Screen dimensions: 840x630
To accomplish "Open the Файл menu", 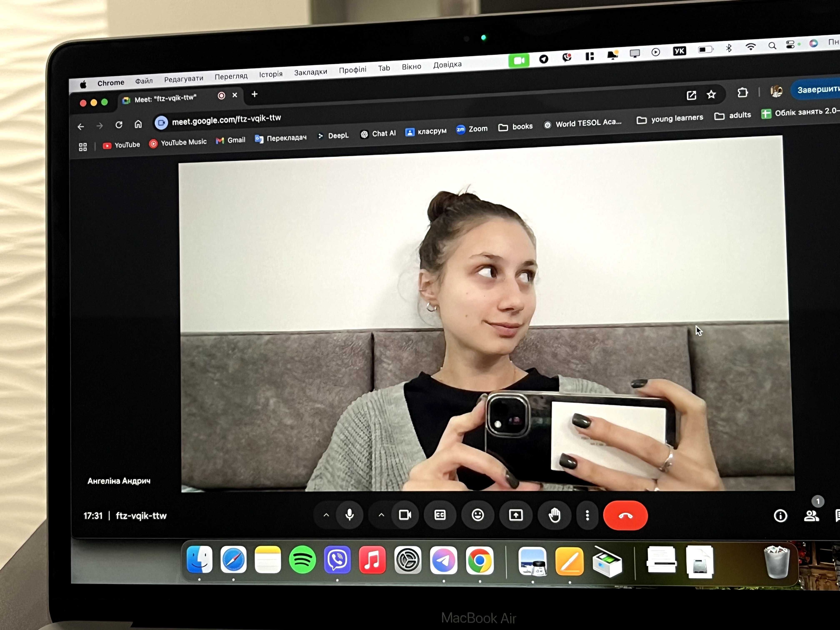I will [x=144, y=81].
